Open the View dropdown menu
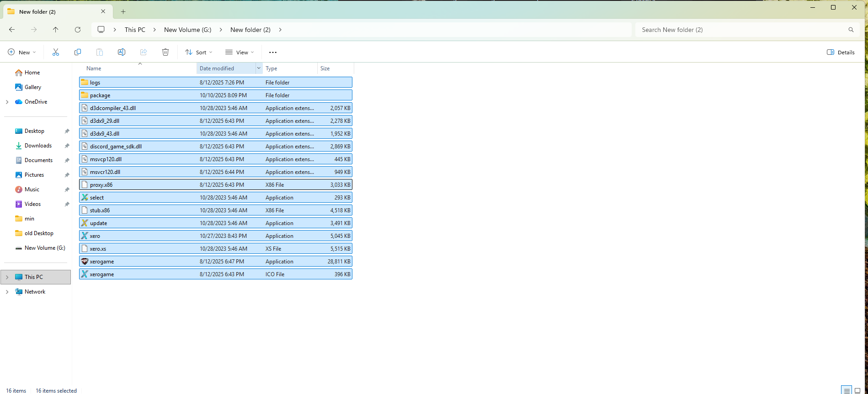Screen dimensions: 868x394 tap(240, 53)
